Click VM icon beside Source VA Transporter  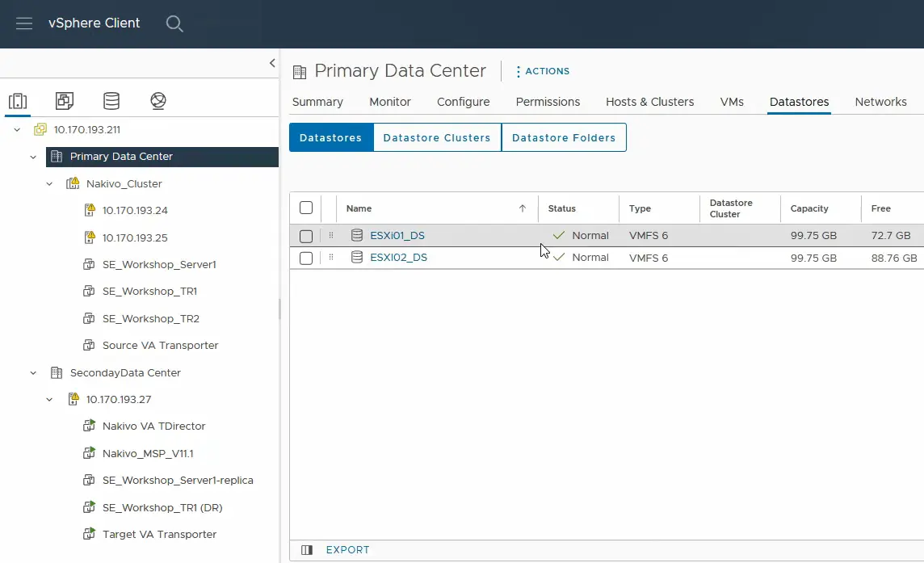point(89,346)
